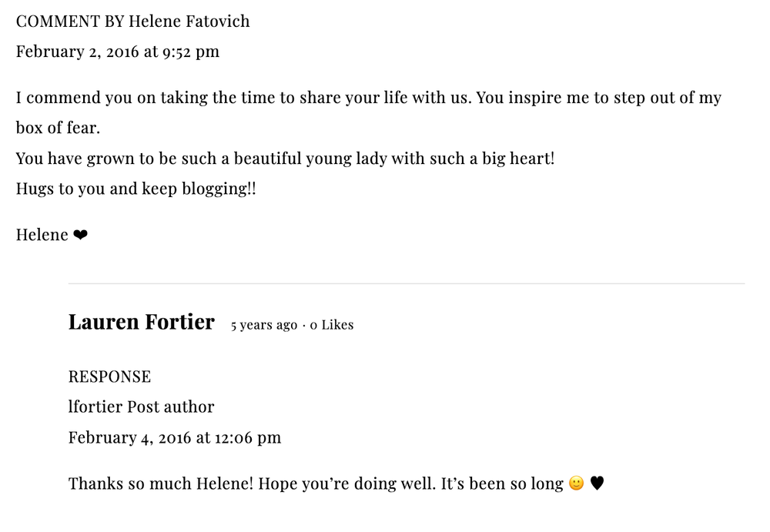Click the Hugs to you and keep blogging line

[136, 189]
